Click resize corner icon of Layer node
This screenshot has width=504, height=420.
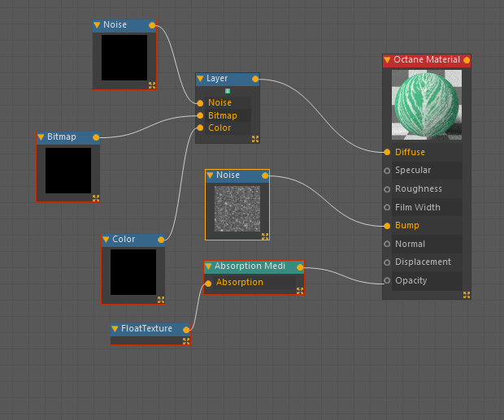tap(255, 139)
